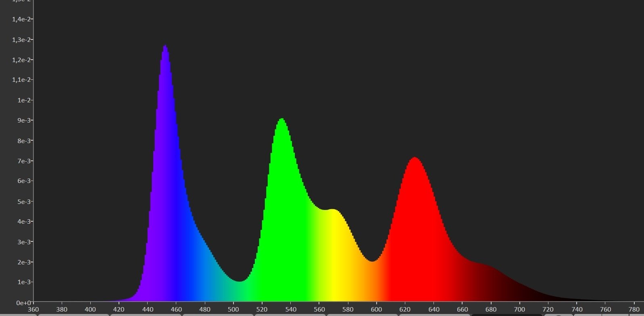Image resolution: width=644 pixels, height=316 pixels.
Task: Click the 440 wavelength axis label
Action: (147, 310)
